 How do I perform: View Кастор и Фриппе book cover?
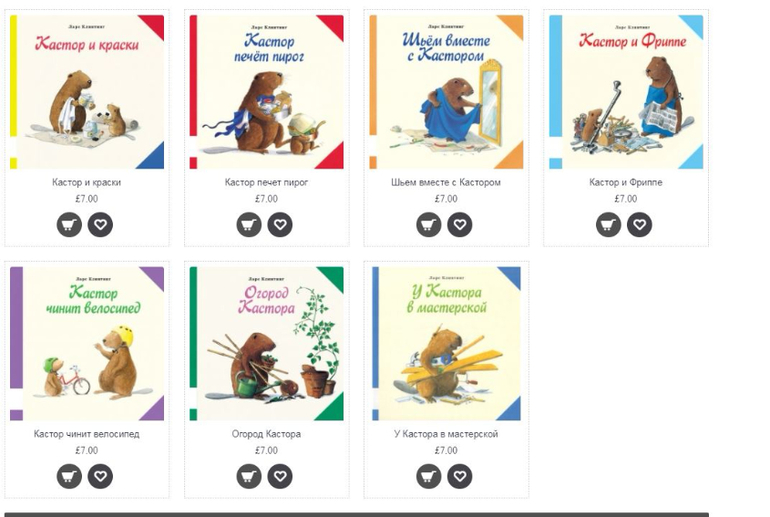coord(626,92)
